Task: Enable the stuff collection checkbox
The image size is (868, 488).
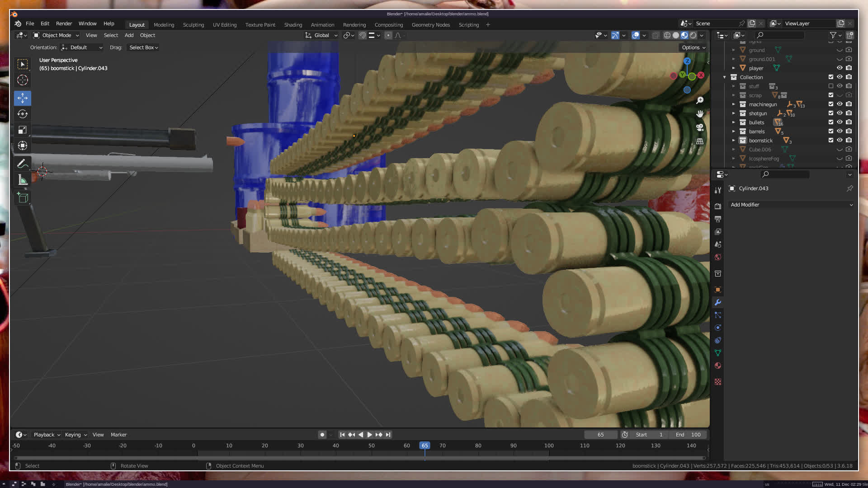Action: point(830,86)
